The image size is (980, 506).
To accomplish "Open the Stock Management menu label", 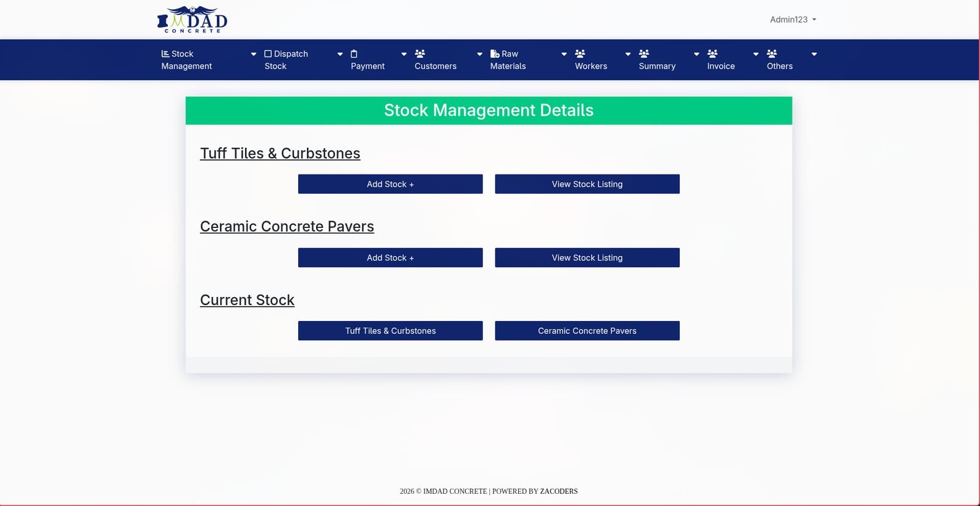I will (x=187, y=60).
